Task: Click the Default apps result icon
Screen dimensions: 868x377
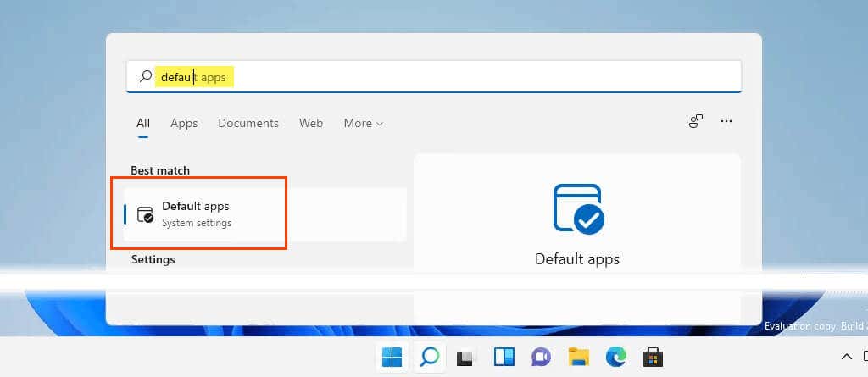Action: pyautogui.click(x=146, y=215)
